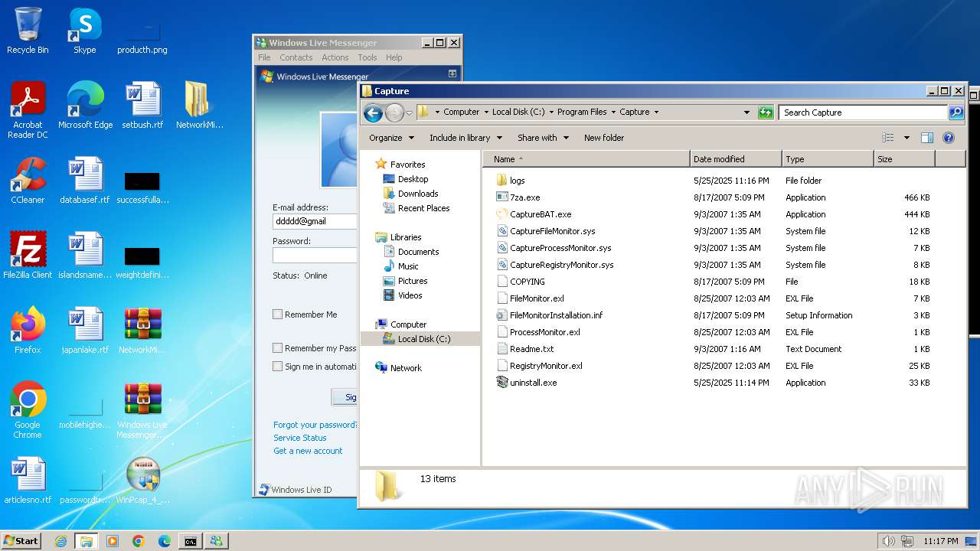Click the New folder button

tap(604, 138)
